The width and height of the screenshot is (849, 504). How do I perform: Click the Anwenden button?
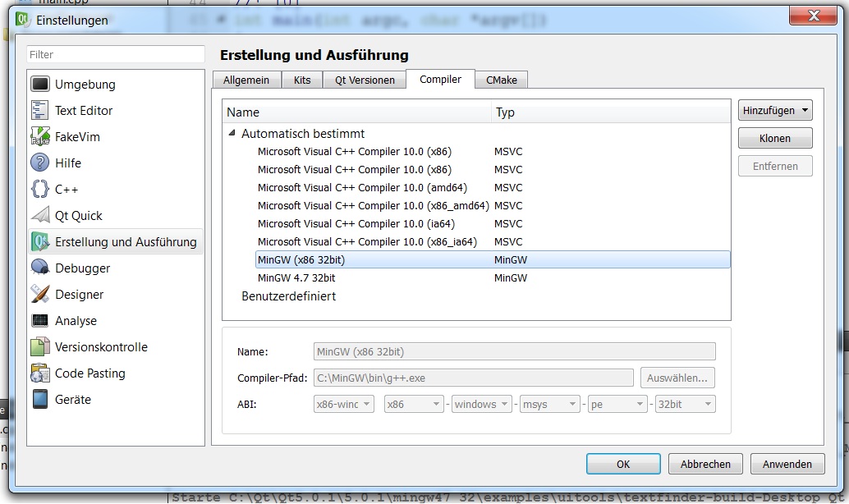[x=787, y=464]
